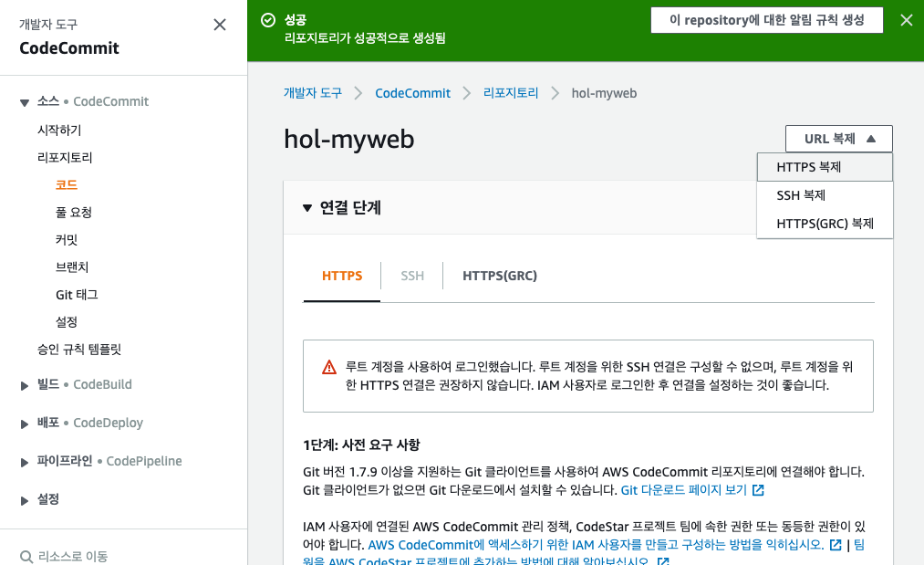This screenshot has height=565, width=924.
Task: Click the CodeCommit sidebar title
Action: 69,48
